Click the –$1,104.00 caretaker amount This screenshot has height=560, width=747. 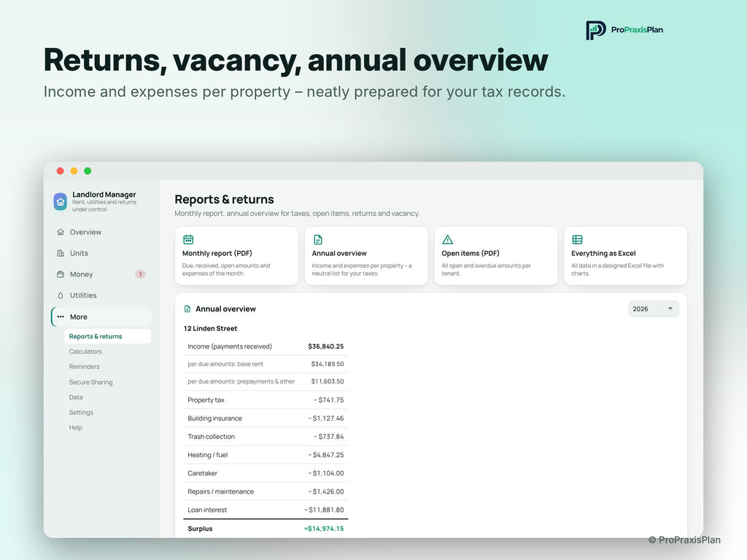[x=326, y=473]
